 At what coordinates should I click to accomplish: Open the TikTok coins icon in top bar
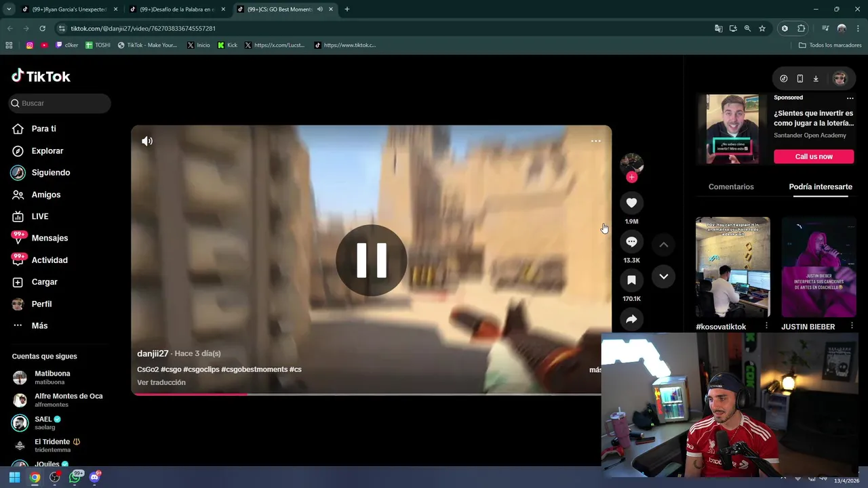(784, 79)
